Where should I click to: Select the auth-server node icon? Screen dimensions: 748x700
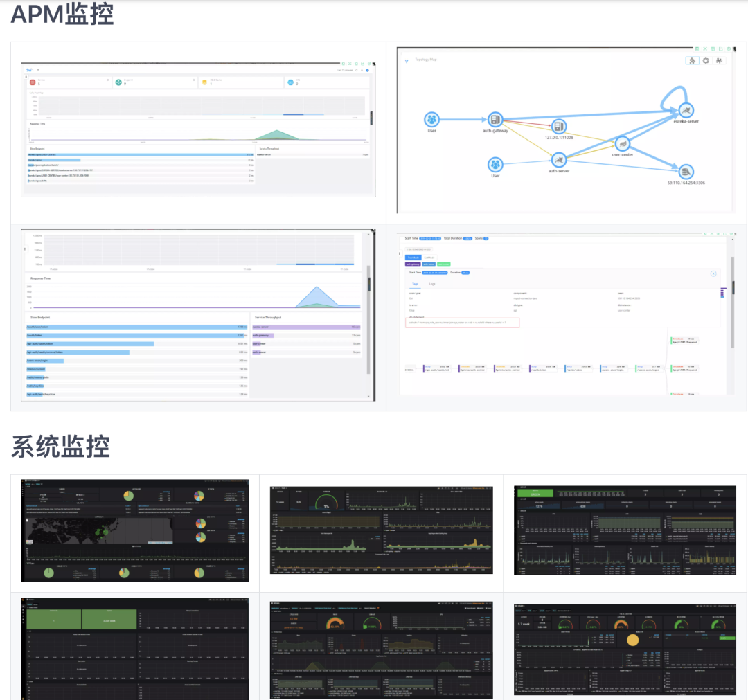[559, 160]
